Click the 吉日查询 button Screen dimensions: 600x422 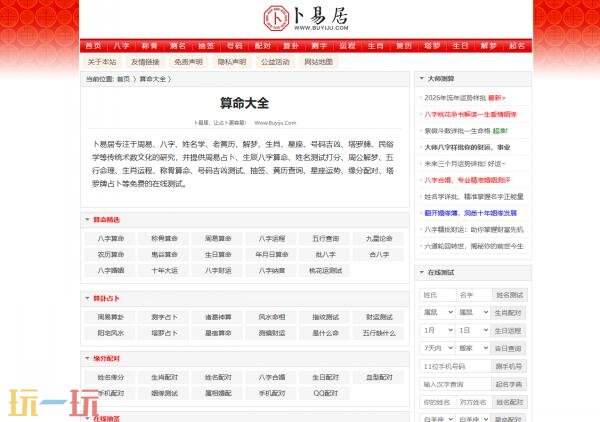[508, 349]
